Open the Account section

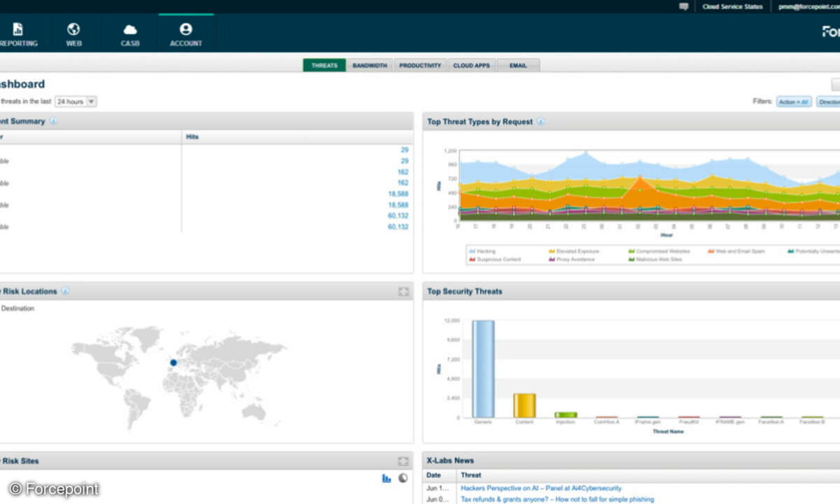[x=185, y=34]
